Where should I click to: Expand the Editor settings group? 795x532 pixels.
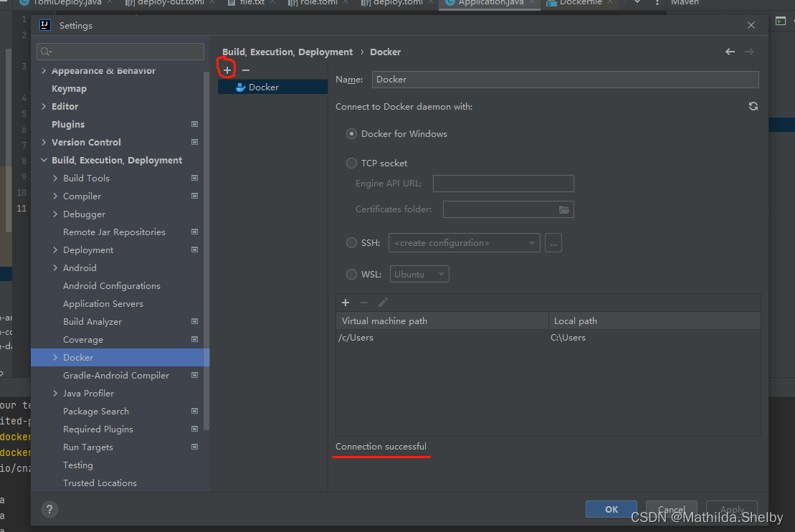[x=44, y=107]
